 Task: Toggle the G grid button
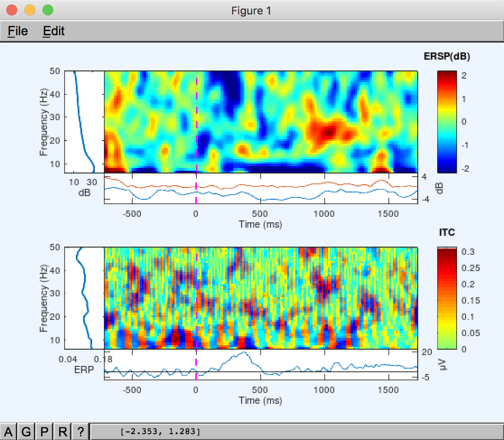[26, 432]
